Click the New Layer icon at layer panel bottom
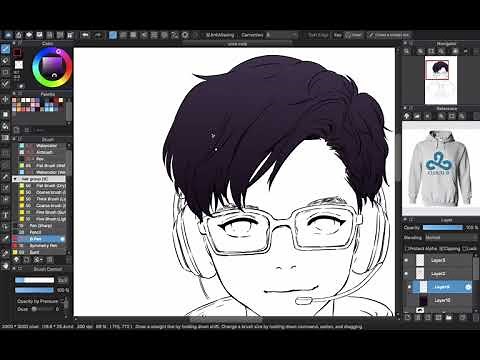The width and height of the screenshot is (480, 360). (407, 317)
